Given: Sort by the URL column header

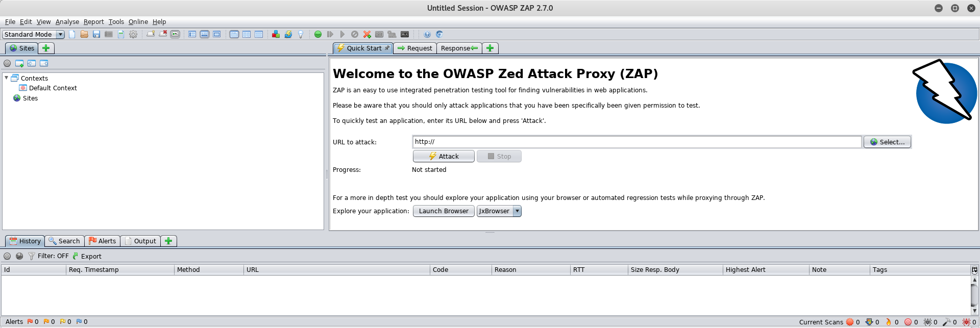Looking at the screenshot, I should (337, 269).
